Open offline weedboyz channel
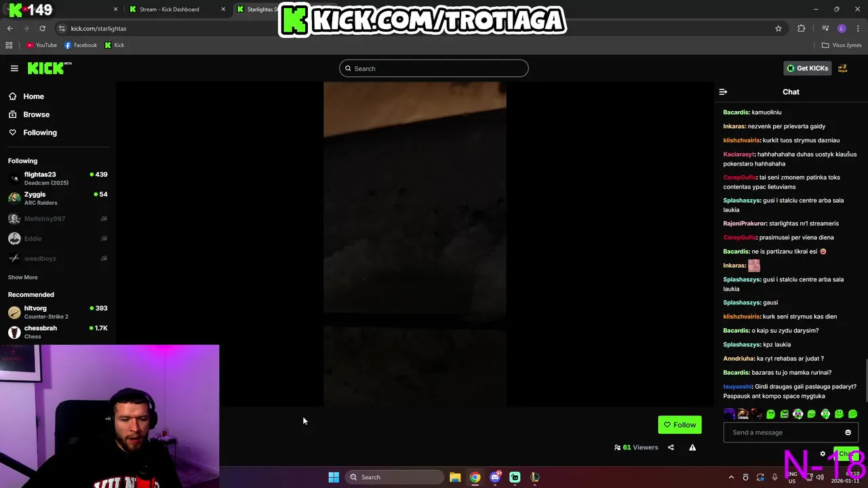 tap(58, 258)
